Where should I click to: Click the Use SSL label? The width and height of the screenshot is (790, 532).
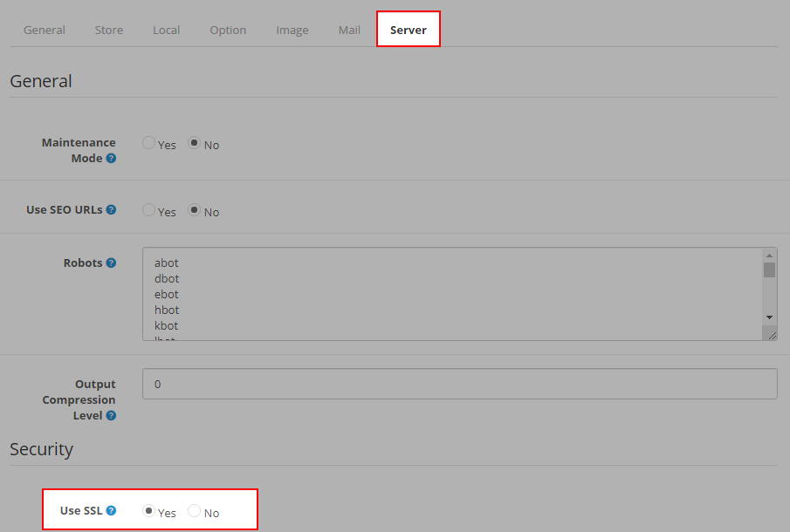tap(81, 510)
